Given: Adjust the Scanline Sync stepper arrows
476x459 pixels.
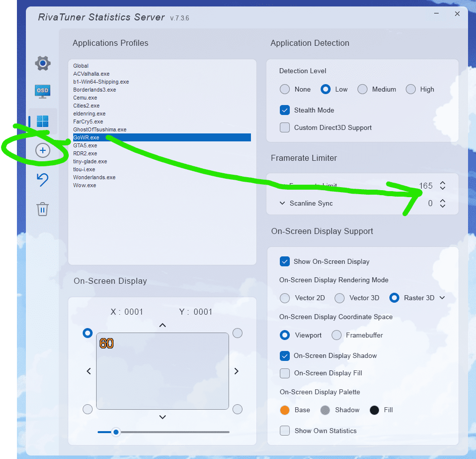Looking at the screenshot, I should [443, 204].
